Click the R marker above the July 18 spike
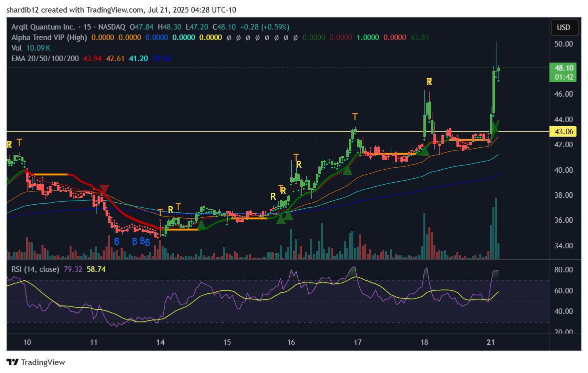The width and height of the screenshot is (588, 373). click(429, 82)
